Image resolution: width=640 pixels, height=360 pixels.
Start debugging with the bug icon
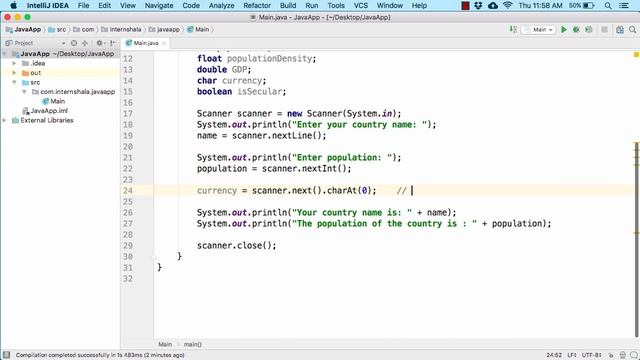tap(576, 29)
